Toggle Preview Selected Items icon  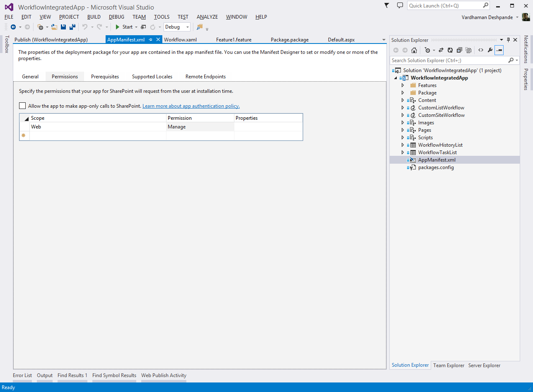click(x=499, y=50)
